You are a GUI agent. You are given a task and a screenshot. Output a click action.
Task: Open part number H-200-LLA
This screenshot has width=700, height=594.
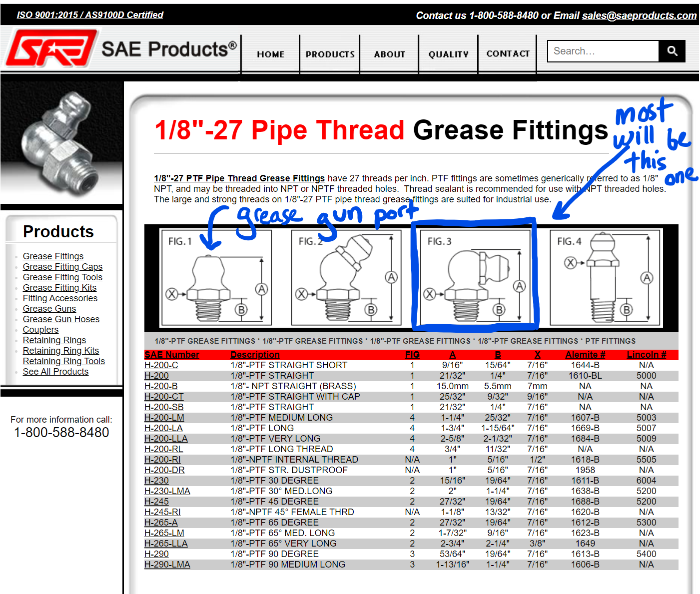click(166, 439)
